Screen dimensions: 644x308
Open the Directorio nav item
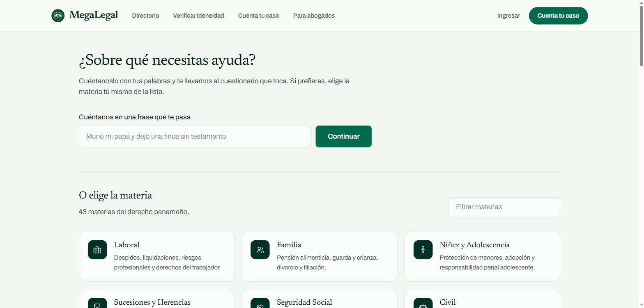coord(145,16)
